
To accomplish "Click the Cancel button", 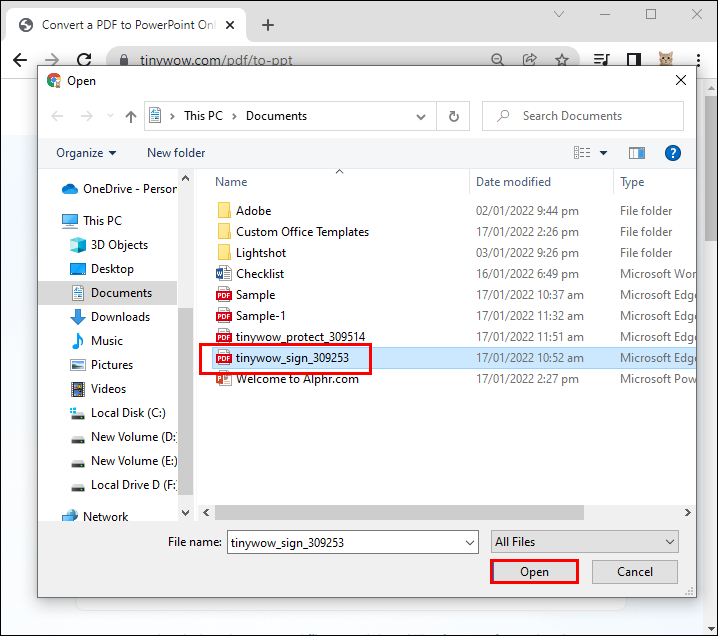I will [x=635, y=572].
